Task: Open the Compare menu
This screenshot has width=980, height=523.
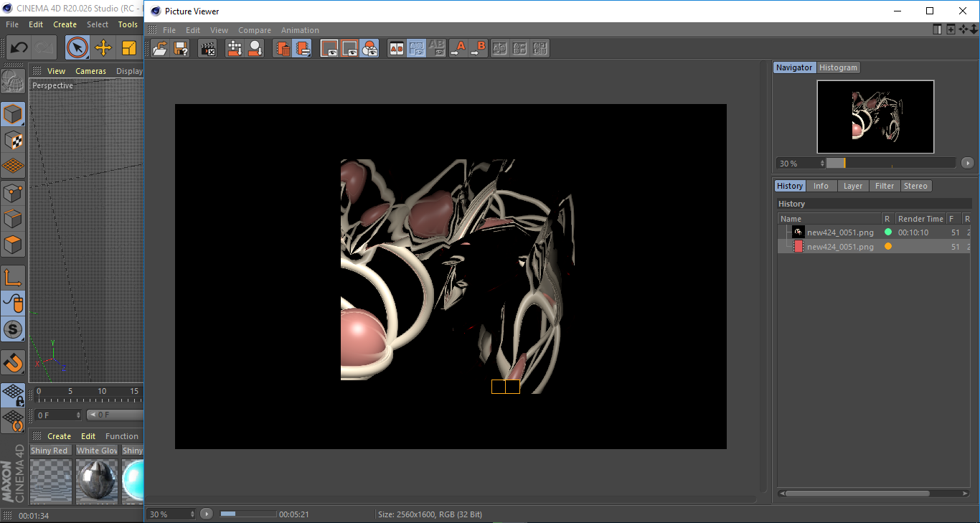Action: coord(255,30)
